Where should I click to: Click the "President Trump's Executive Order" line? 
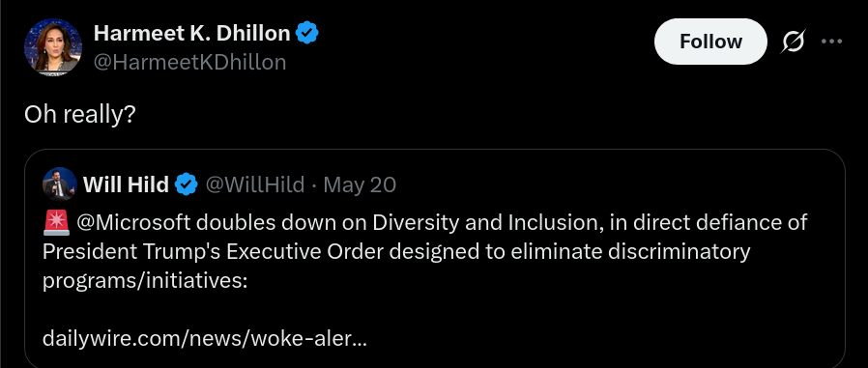(215, 251)
